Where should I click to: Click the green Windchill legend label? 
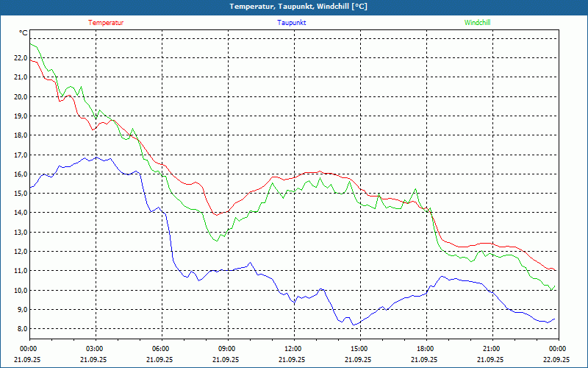[x=477, y=23]
